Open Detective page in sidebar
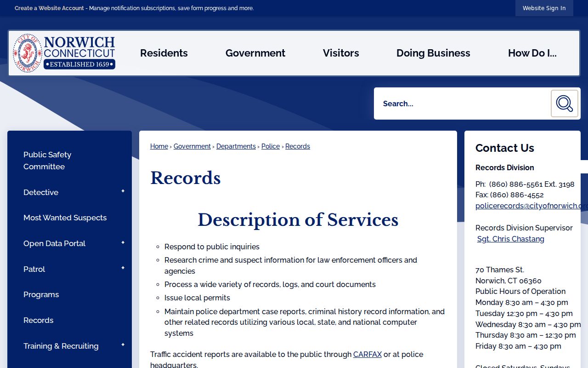The width and height of the screenshot is (588, 368). [x=41, y=192]
